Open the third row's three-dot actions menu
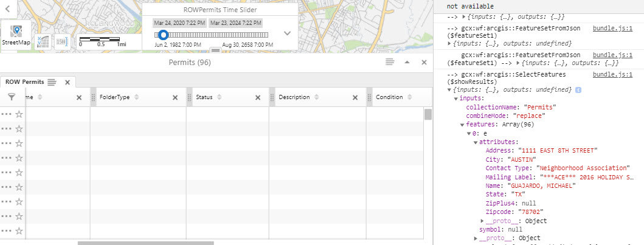 pyautogui.click(x=7, y=143)
